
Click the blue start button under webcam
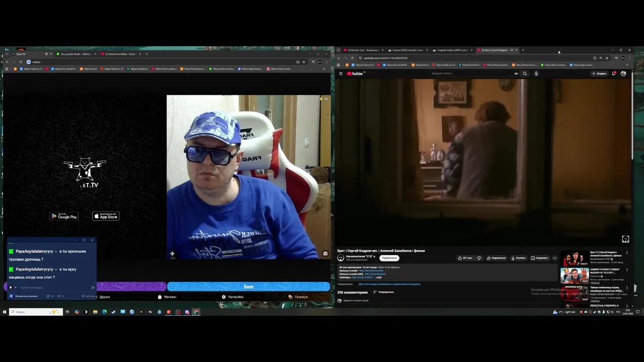coord(249,287)
